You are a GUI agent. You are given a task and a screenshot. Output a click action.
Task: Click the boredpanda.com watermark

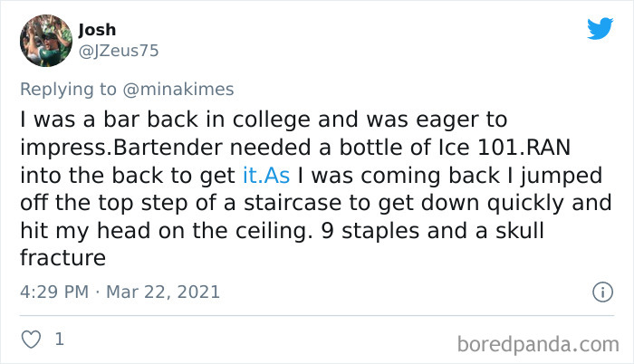pos(538,345)
